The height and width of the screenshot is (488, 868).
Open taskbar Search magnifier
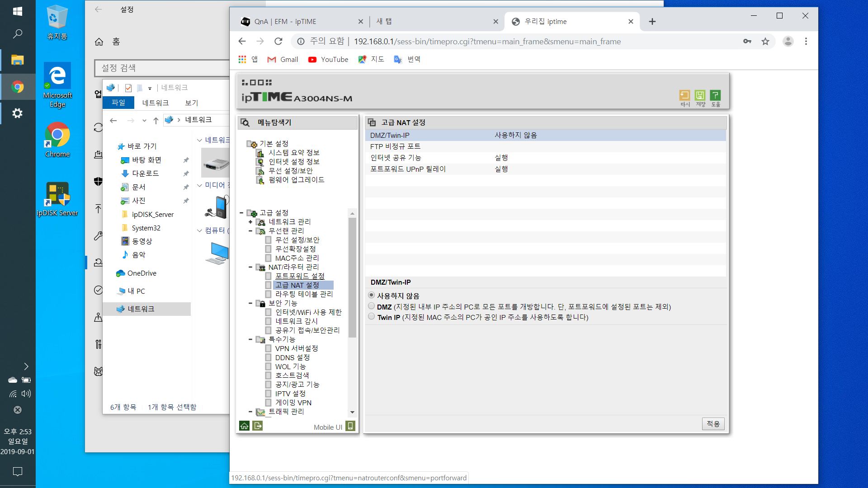click(18, 34)
